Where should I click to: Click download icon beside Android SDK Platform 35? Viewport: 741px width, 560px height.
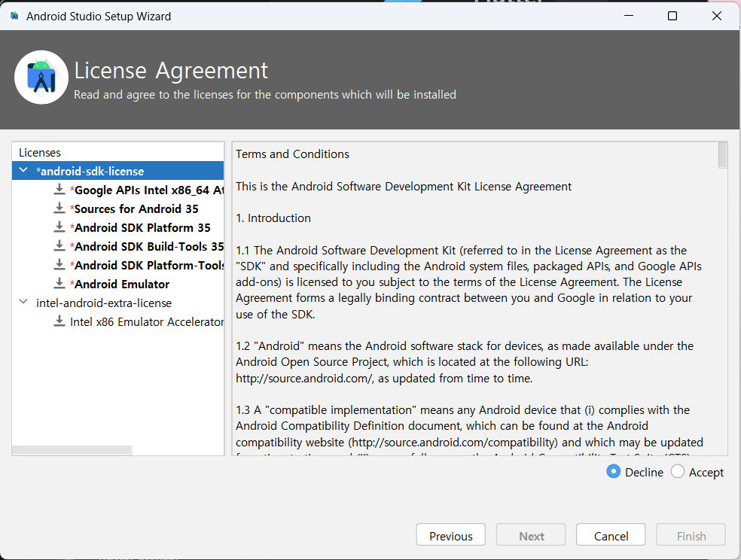coord(59,227)
